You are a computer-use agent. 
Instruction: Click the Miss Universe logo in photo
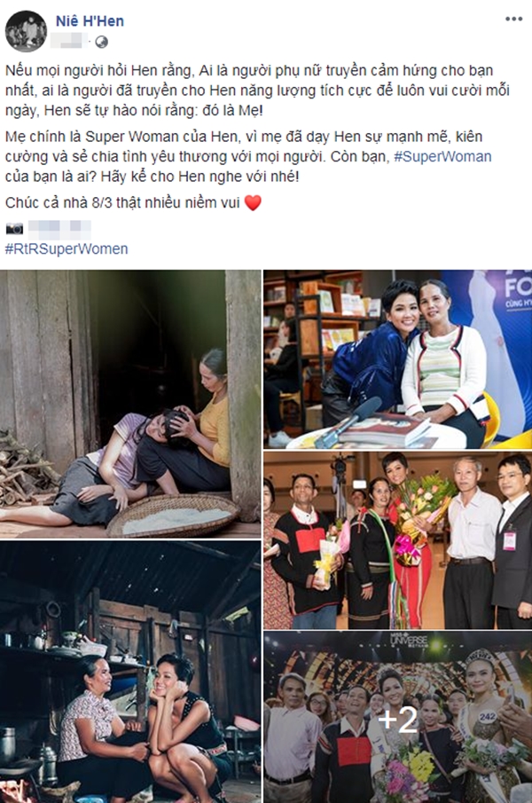(x=408, y=640)
